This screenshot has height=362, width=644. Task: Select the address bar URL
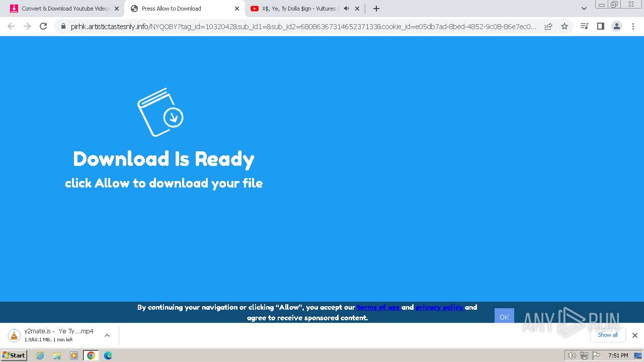tap(303, 26)
